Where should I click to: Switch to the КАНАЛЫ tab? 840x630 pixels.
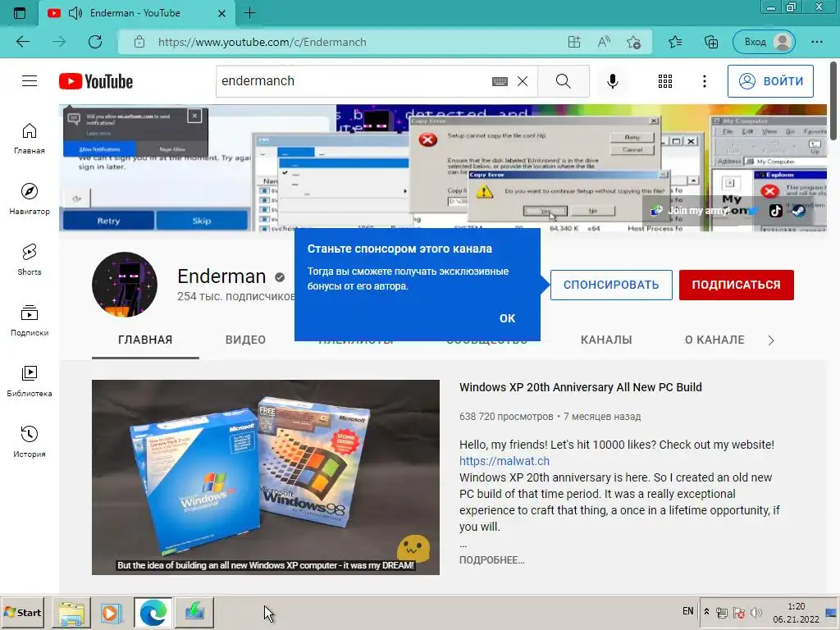[x=606, y=340]
